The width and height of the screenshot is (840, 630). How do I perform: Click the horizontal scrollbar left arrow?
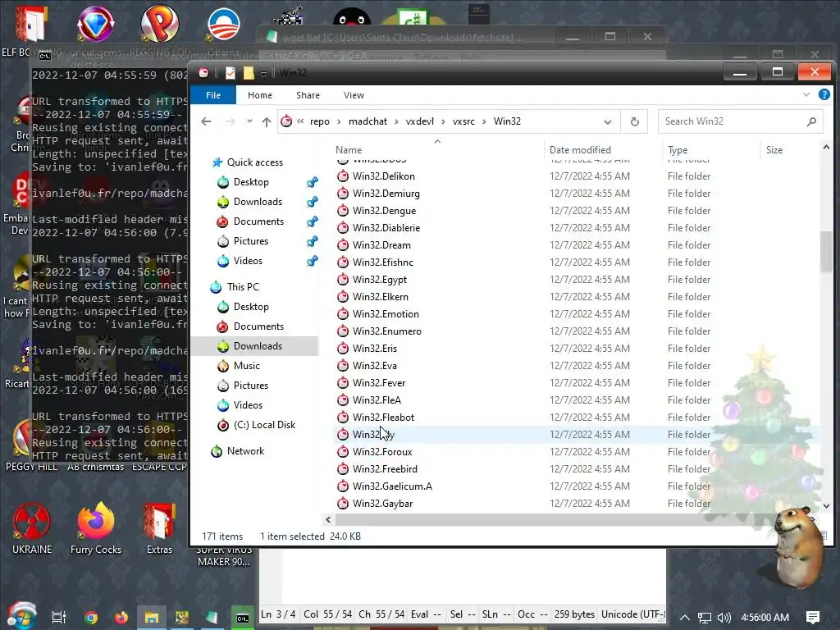point(328,519)
